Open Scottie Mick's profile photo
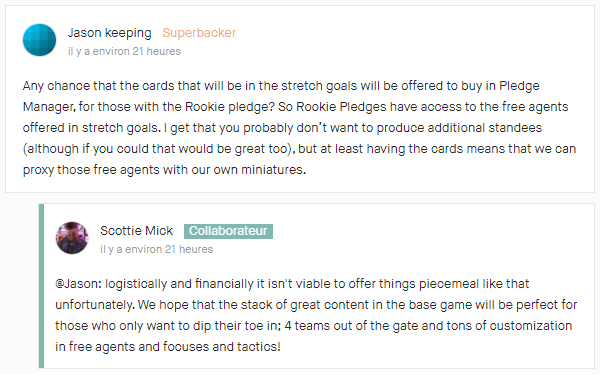Screen dimensions: 600x374 tap(72, 238)
